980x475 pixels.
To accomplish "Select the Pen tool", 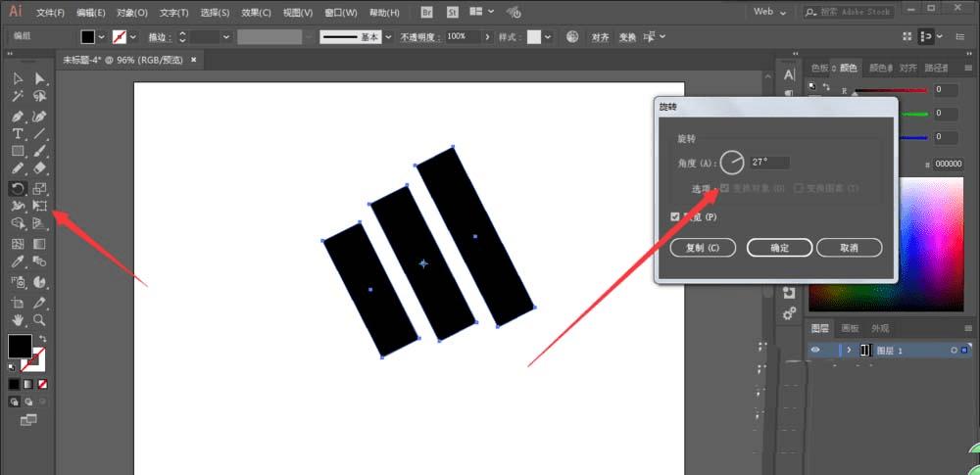I will click(18, 117).
